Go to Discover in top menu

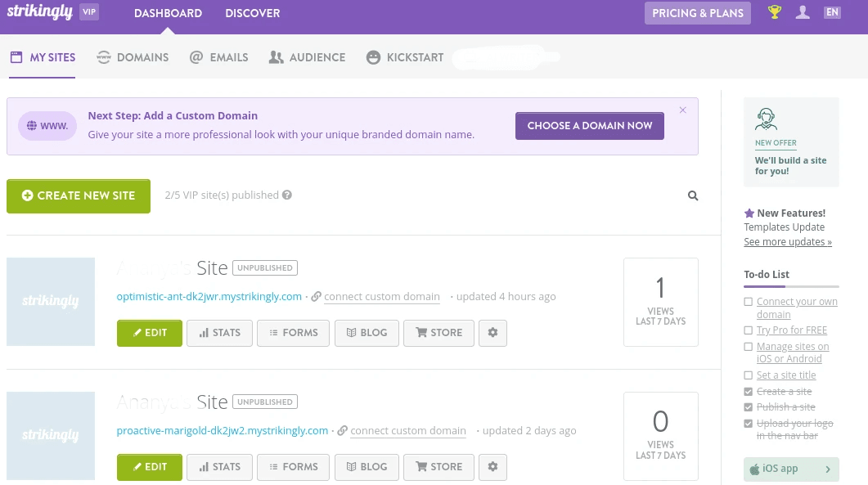point(252,13)
